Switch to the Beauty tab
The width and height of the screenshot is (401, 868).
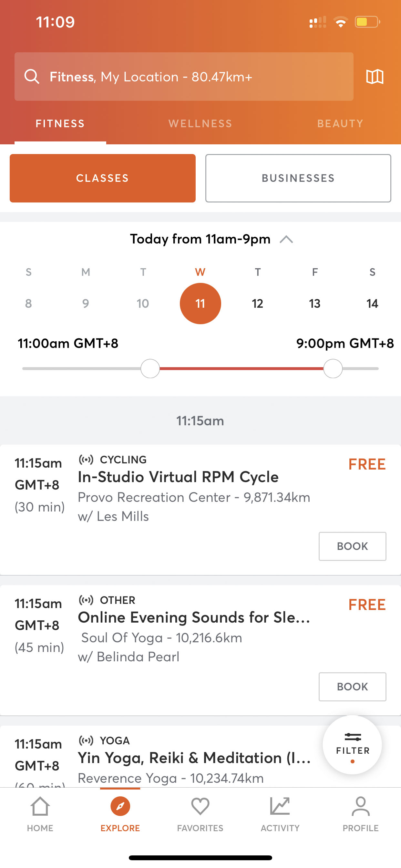coord(340,124)
